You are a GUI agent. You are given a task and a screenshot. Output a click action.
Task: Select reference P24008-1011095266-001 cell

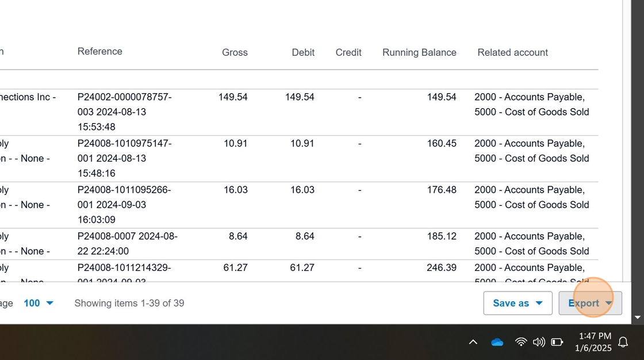tap(124, 205)
